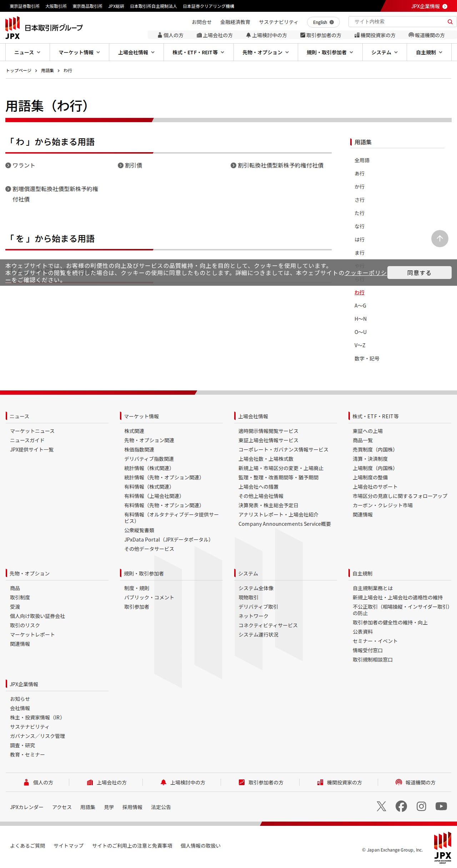This screenshot has width=457, height=868.
Task: Select 全用語 in the glossary sidebar
Action: 362,160
